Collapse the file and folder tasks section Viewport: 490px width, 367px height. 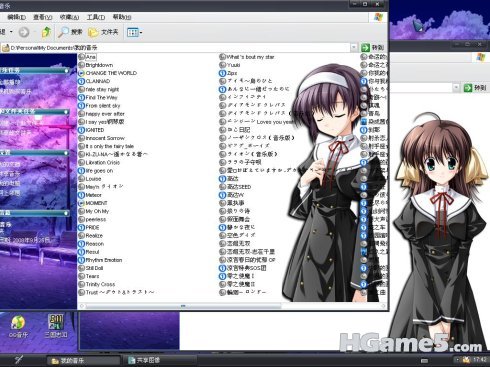[x=66, y=112]
